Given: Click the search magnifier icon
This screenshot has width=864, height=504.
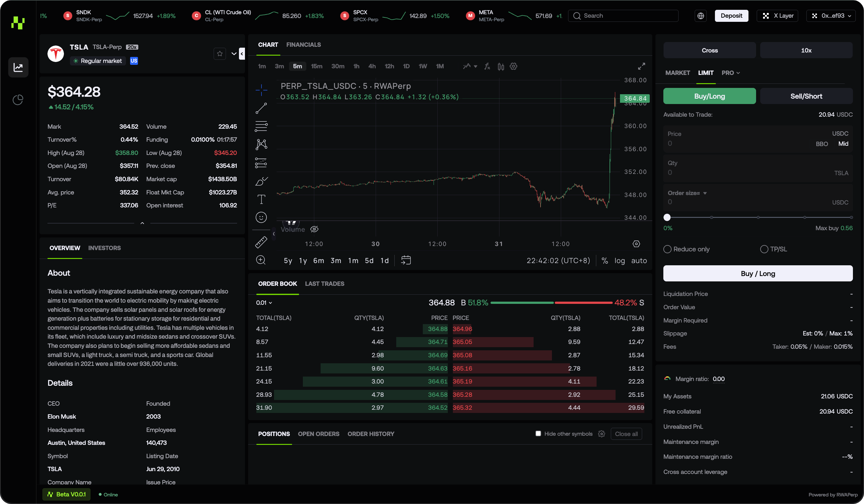Looking at the screenshot, I should click(x=577, y=16).
